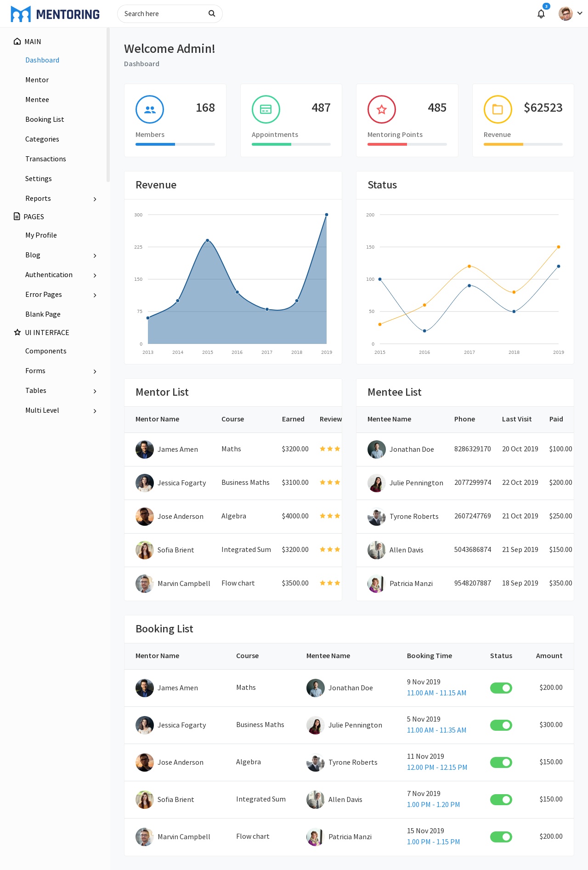This screenshot has height=870, width=588.
Task: Expand the Reports submenu
Action: click(x=95, y=199)
